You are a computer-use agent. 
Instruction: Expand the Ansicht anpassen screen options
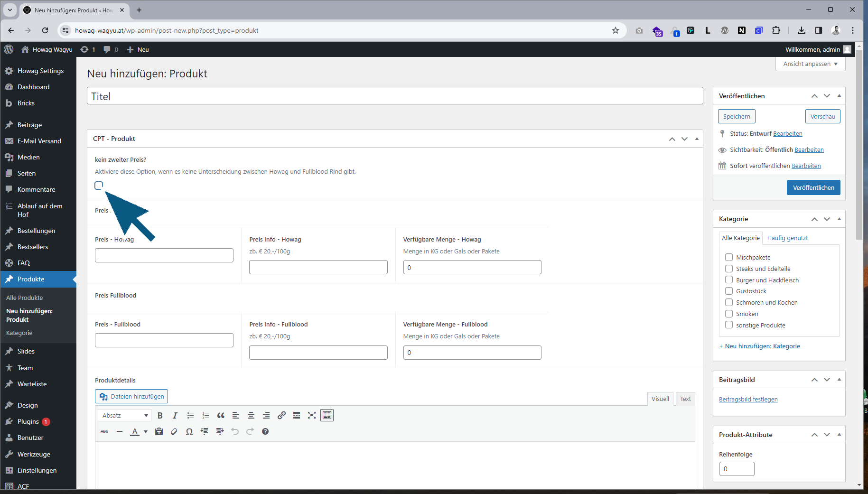click(810, 64)
